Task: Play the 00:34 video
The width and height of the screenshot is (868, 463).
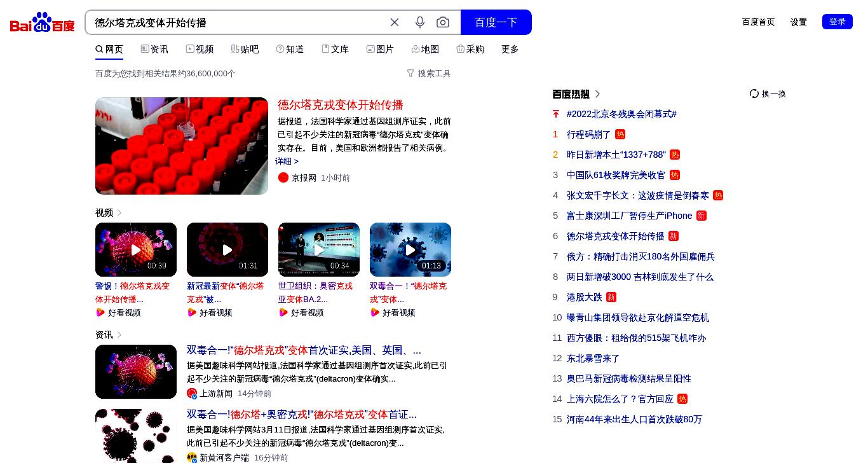Action: pyautogui.click(x=319, y=249)
